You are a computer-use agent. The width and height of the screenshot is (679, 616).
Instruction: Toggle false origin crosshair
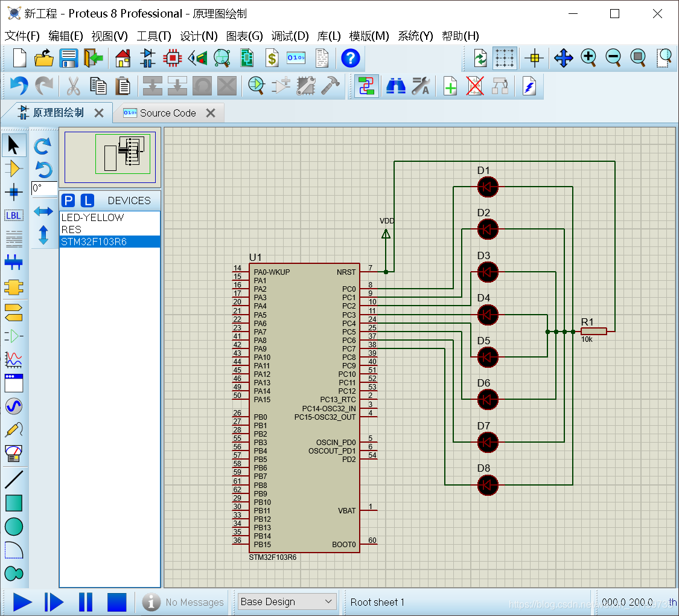coord(534,58)
